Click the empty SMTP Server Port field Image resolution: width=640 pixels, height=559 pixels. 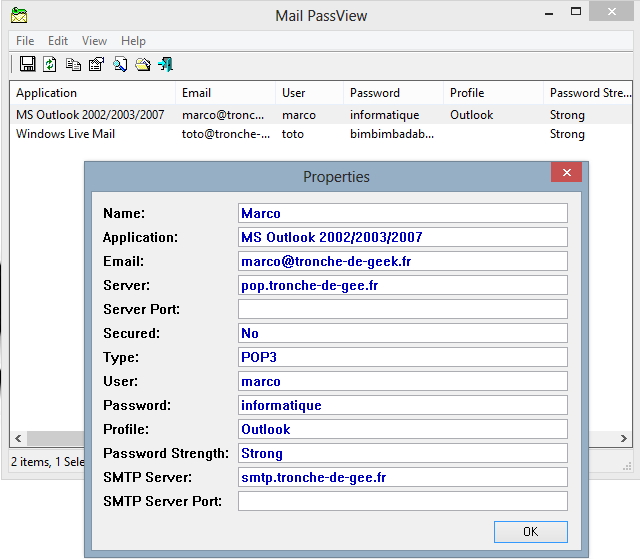point(403,501)
